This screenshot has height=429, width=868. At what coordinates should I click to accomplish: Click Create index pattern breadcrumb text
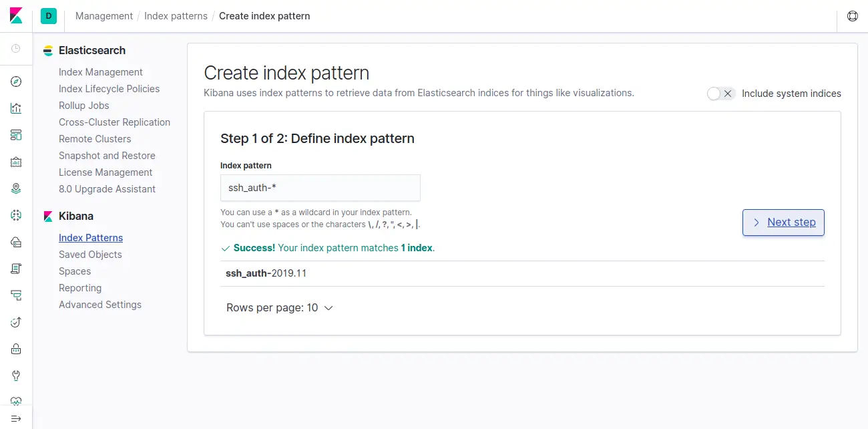tap(264, 16)
